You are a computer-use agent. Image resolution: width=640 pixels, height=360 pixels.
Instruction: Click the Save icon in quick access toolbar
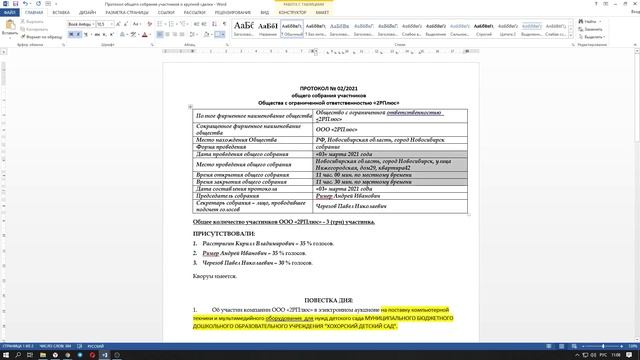[16, 4]
